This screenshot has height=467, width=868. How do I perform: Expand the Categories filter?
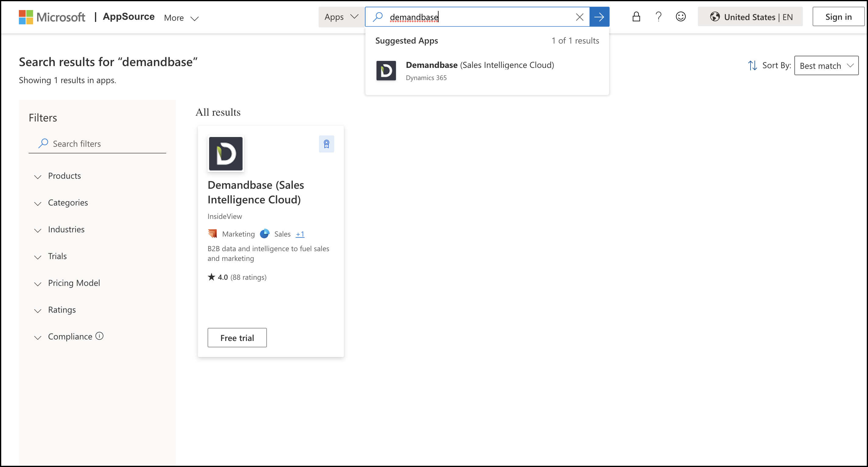[61, 203]
